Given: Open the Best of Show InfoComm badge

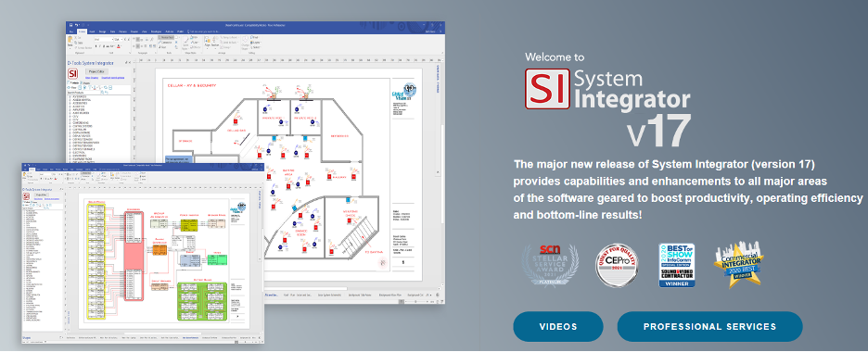Looking at the screenshot, I should point(676,265).
